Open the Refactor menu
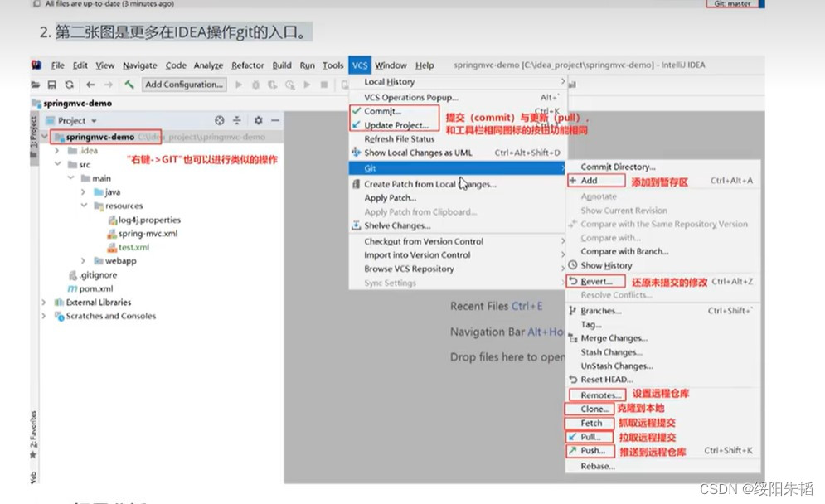 tap(247, 65)
